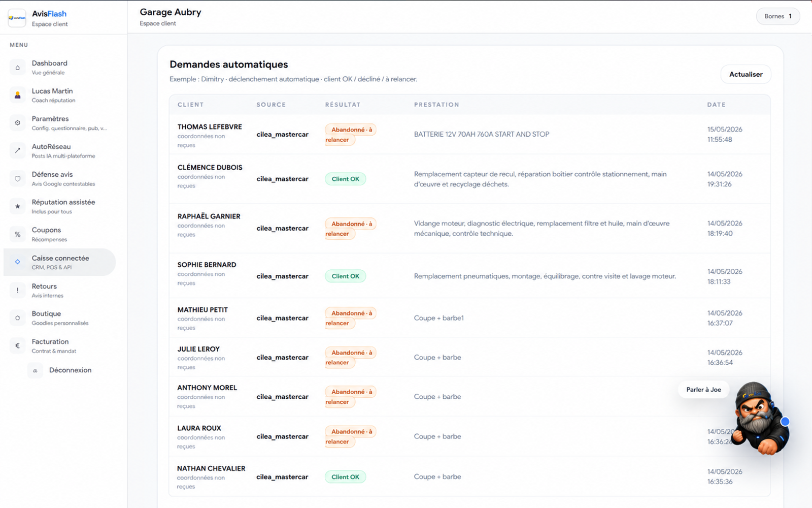This screenshot has height=508, width=812.
Task: Click the AvisFlash logo icon
Action: [x=17, y=18]
